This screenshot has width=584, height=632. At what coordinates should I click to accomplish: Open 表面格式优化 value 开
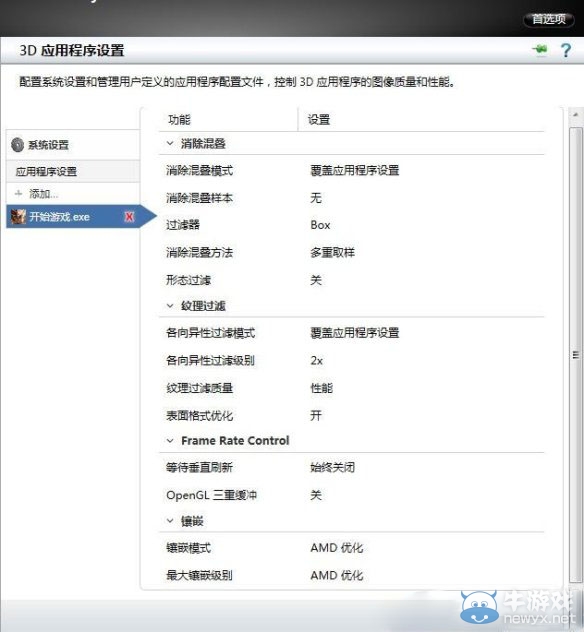(316, 415)
